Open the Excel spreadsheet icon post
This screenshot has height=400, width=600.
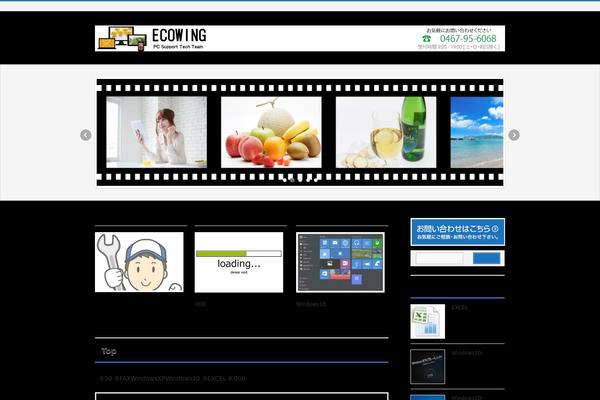click(427, 322)
